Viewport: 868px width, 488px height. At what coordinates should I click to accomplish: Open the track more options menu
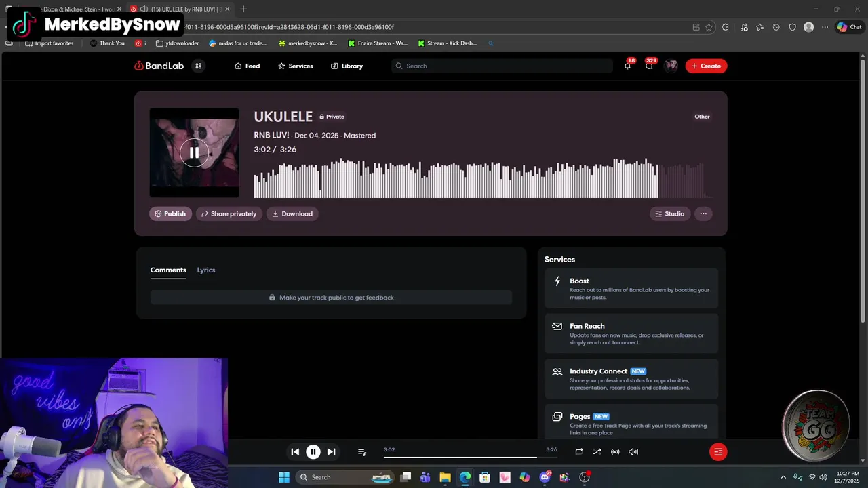[703, 213]
